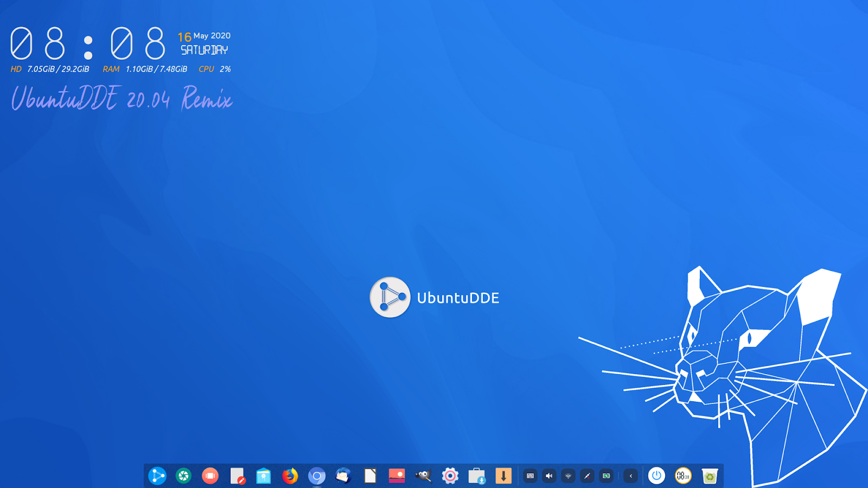The height and width of the screenshot is (488, 868).
Task: Open the orange download arrow app
Action: [x=503, y=476]
